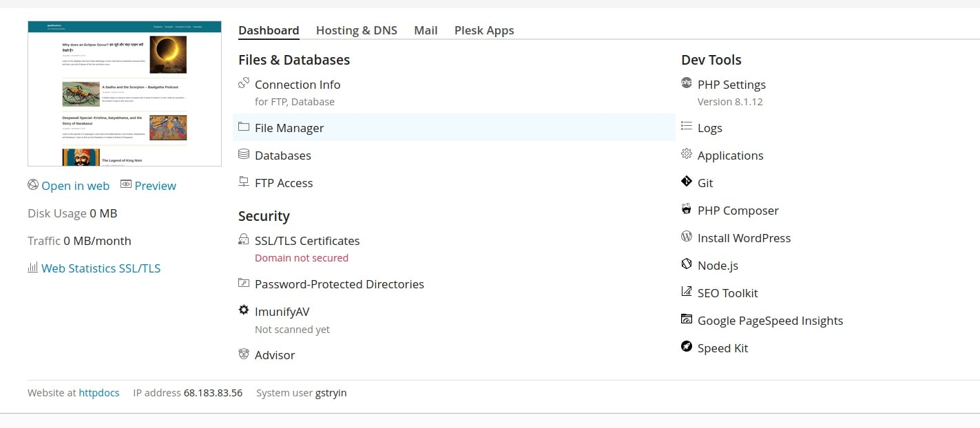Click Install WordPress

(744, 238)
